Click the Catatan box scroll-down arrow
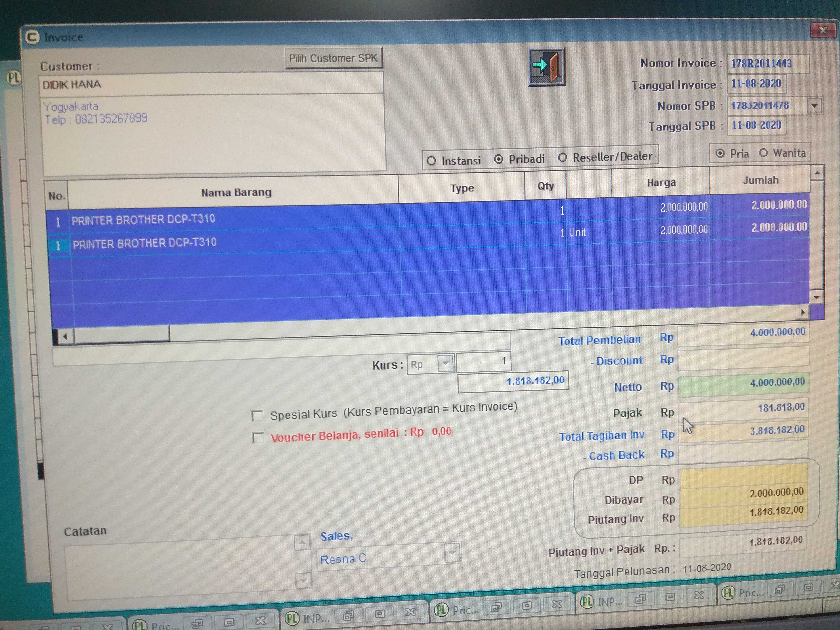This screenshot has height=630, width=840. (x=303, y=581)
